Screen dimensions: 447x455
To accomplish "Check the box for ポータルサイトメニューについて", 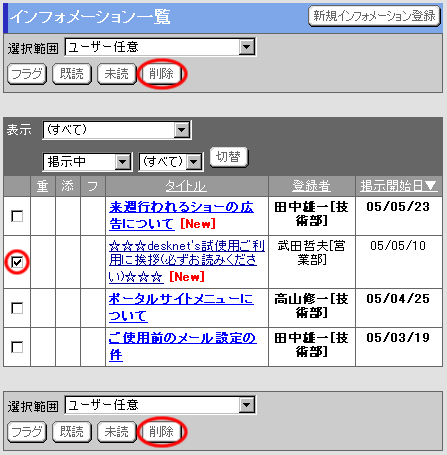I will [x=17, y=308].
